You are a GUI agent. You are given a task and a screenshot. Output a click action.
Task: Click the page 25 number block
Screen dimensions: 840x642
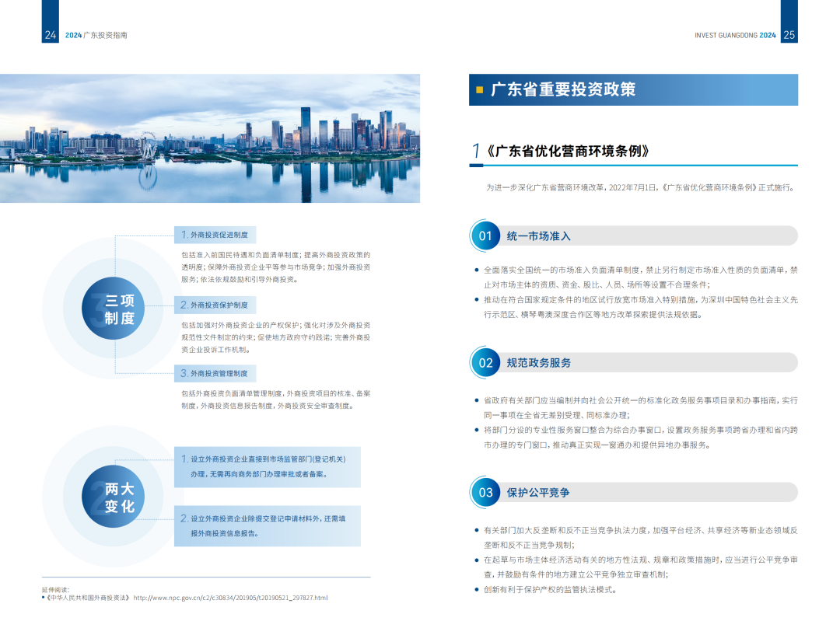tap(789, 35)
